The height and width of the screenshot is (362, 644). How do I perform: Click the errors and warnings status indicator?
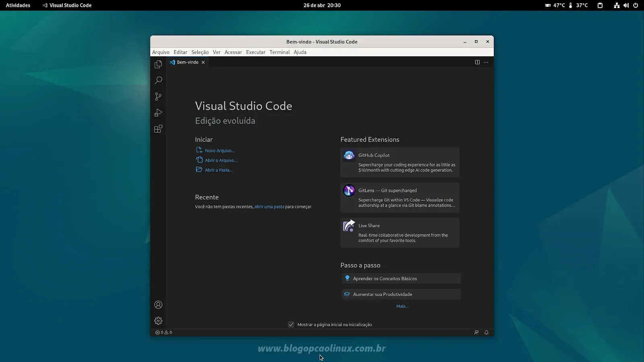164,333
